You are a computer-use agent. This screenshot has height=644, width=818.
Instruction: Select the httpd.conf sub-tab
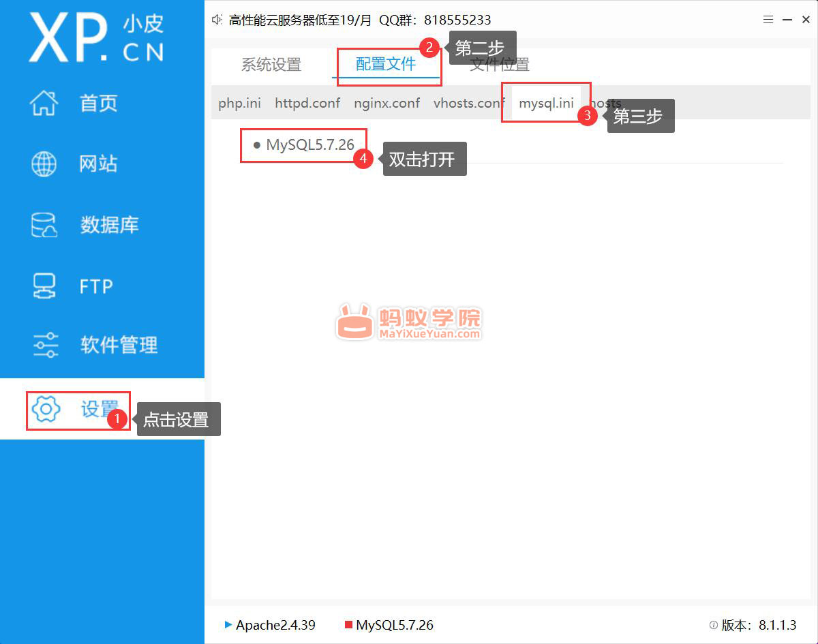[x=307, y=104]
